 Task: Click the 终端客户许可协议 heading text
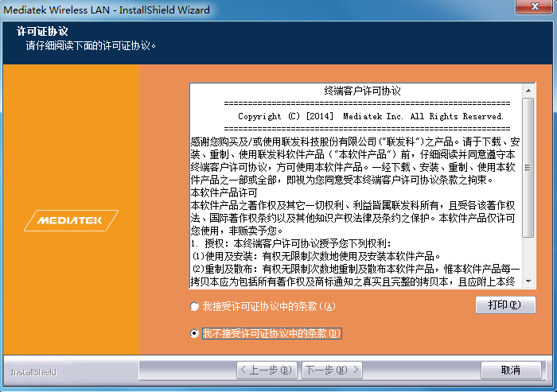pyautogui.click(x=362, y=91)
